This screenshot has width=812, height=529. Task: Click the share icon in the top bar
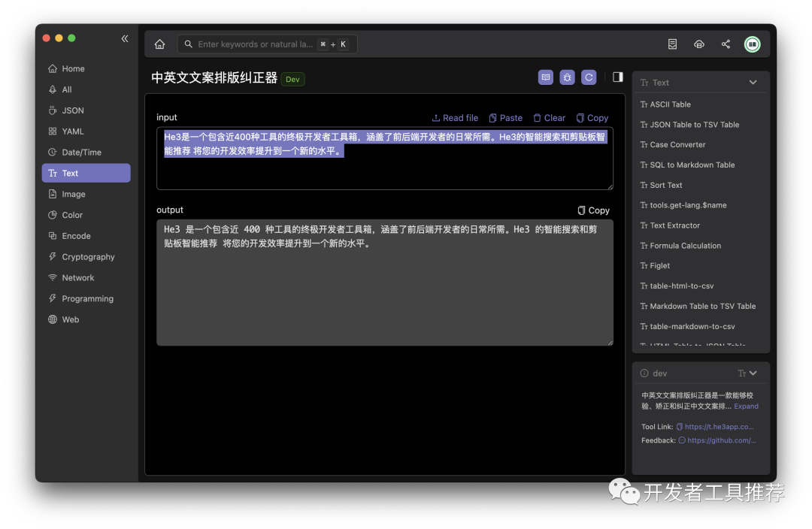pos(726,44)
